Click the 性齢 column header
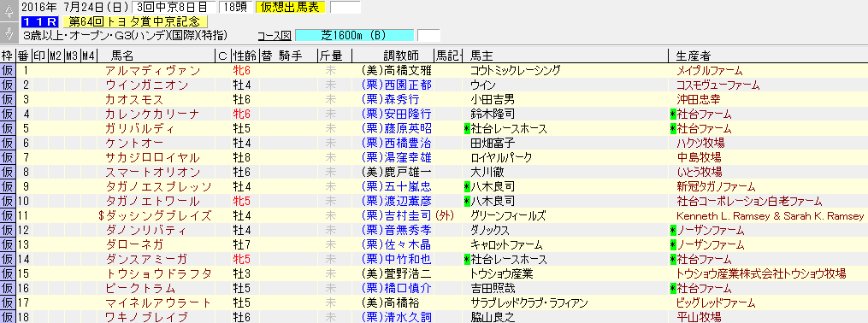 (244, 56)
